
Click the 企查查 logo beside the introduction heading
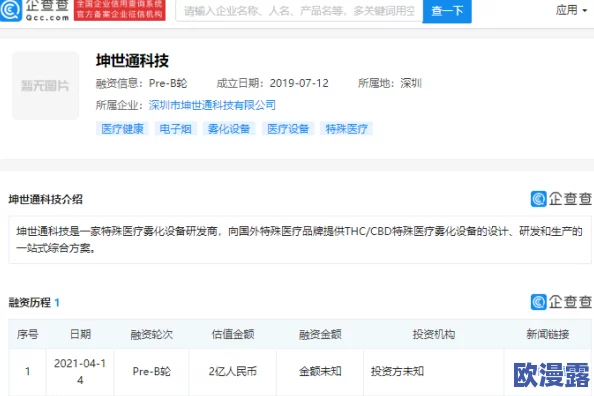click(561, 199)
